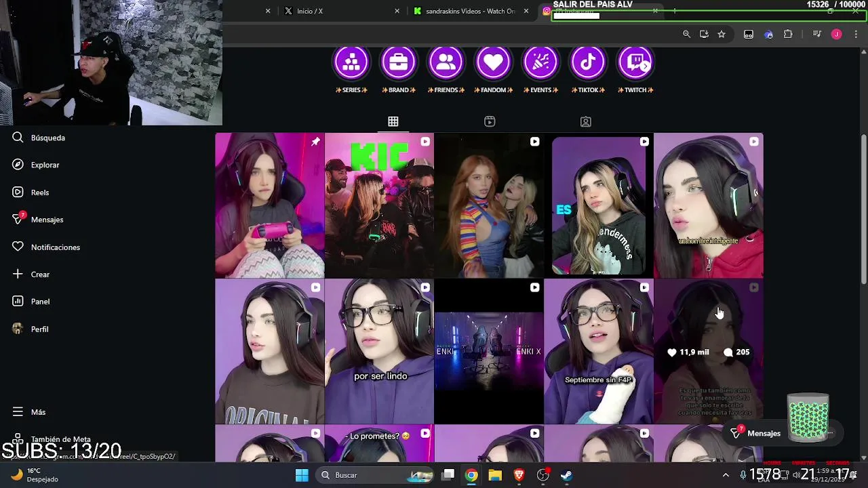Open the 'un hombre inteligente' reel
Viewport: 868px width, 488px height.
pyautogui.click(x=709, y=205)
